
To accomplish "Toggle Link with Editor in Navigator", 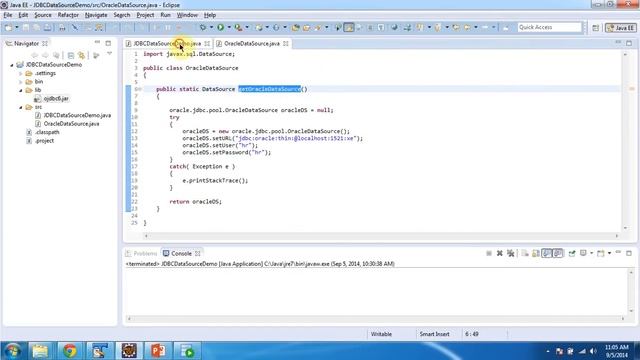I will point(81,55).
